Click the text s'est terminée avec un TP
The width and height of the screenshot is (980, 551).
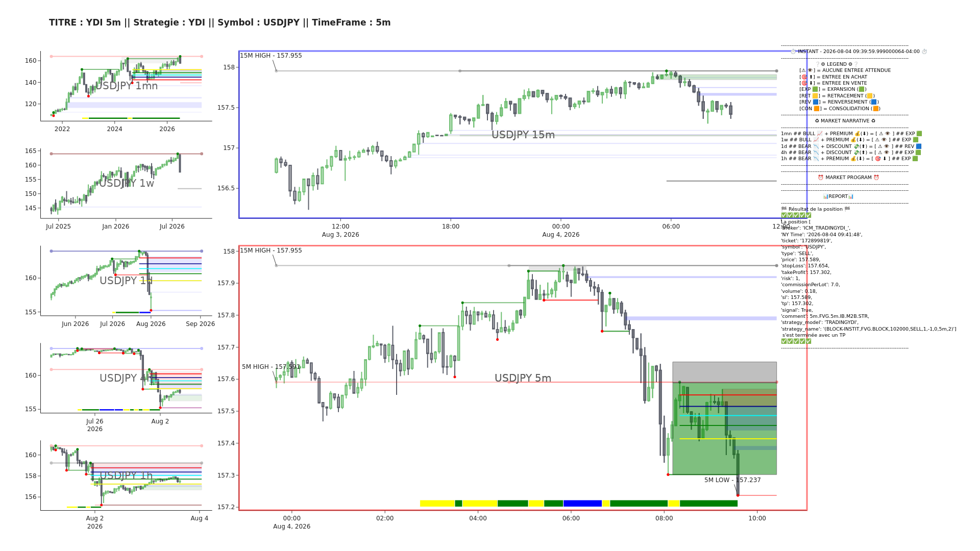(814, 335)
